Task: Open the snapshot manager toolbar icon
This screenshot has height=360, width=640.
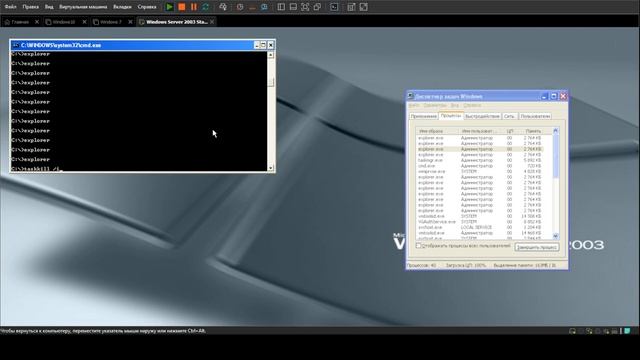Action: (x=264, y=7)
